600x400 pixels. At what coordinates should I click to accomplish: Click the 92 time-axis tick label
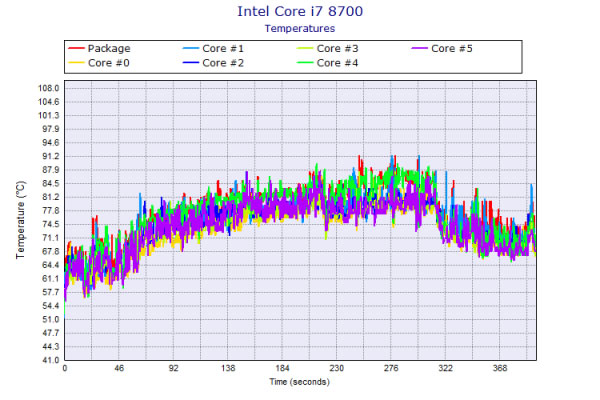point(174,368)
